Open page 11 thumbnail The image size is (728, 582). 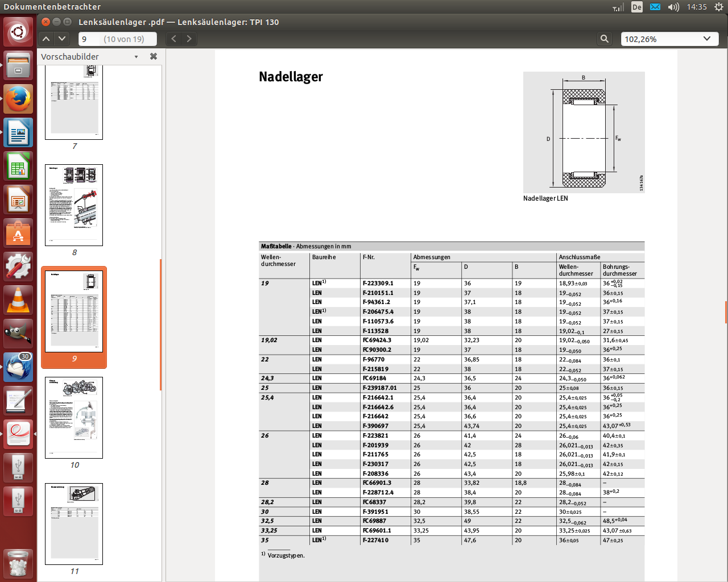click(74, 523)
